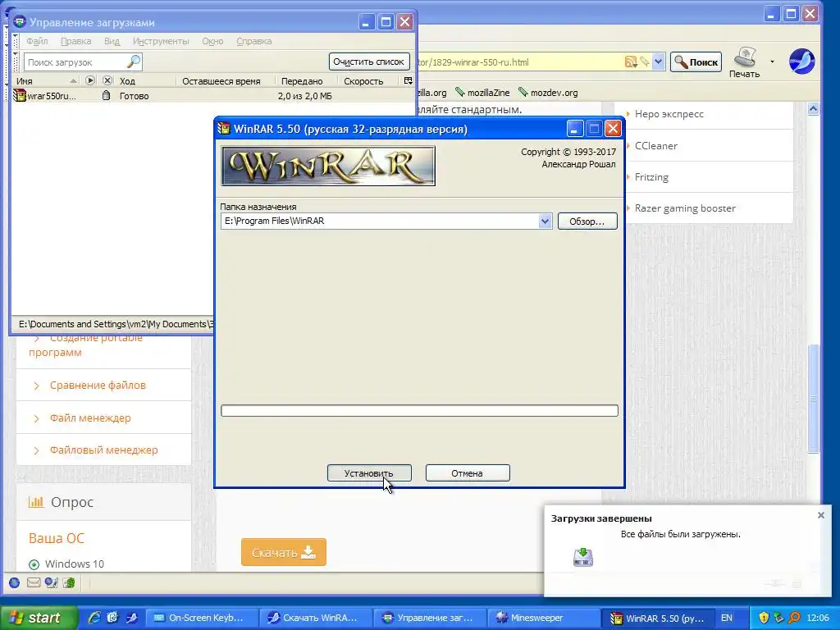This screenshot has height=630, width=840.
Task: Click the page scrollbar up arrow
Action: 813,109
